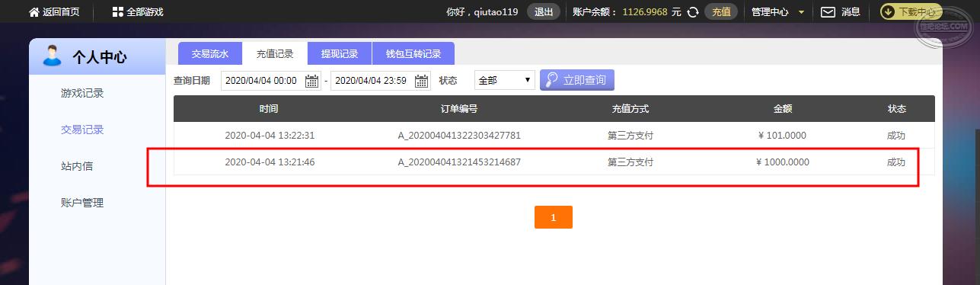Image resolution: width=980 pixels, height=285 pixels.
Task: Open the 提现记录 tab
Action: (340, 54)
